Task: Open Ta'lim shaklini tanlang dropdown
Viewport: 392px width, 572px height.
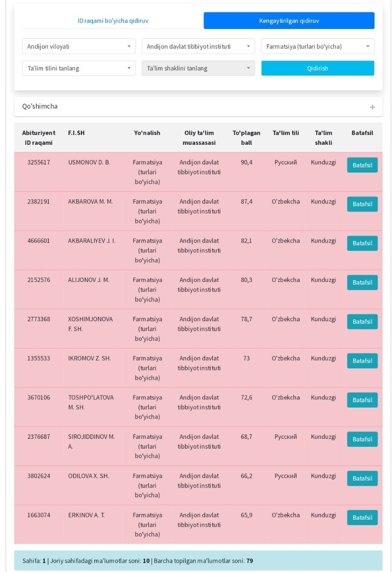Action: pos(198,68)
